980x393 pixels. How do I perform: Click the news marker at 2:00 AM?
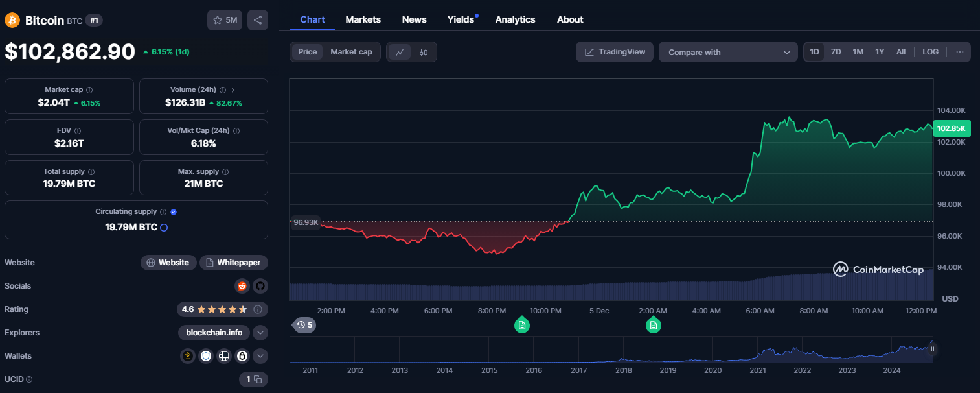[x=654, y=325]
